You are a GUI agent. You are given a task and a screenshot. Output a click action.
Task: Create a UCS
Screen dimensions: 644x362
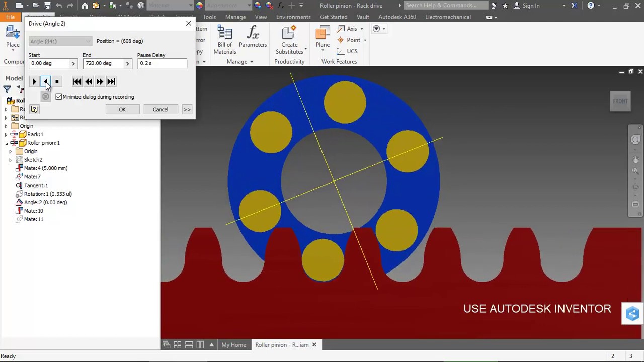click(x=347, y=51)
